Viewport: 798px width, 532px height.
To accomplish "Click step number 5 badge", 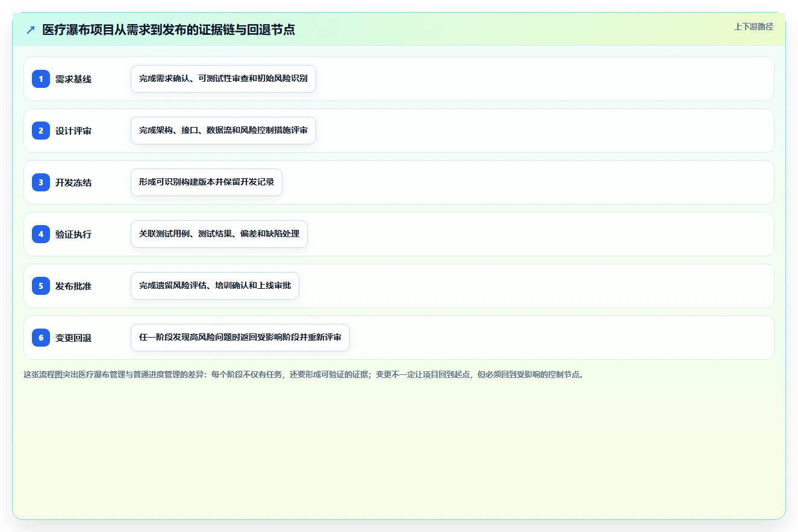I will (41, 286).
